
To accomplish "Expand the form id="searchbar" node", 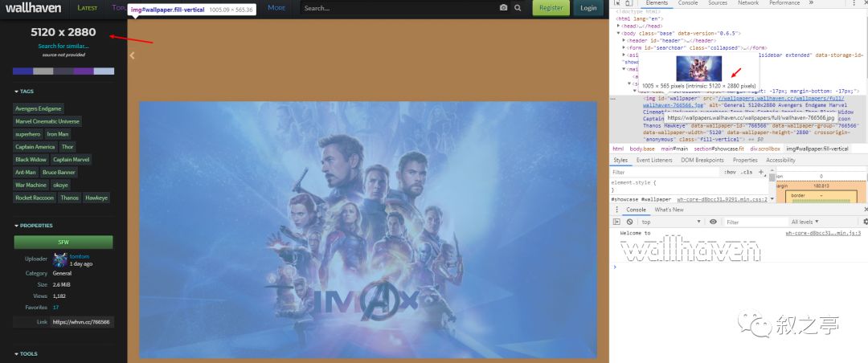I will 624,47.
